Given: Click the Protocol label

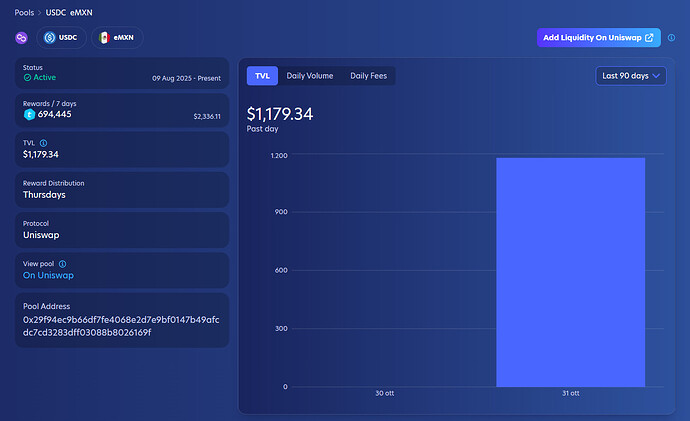Looking at the screenshot, I should click(x=36, y=223).
